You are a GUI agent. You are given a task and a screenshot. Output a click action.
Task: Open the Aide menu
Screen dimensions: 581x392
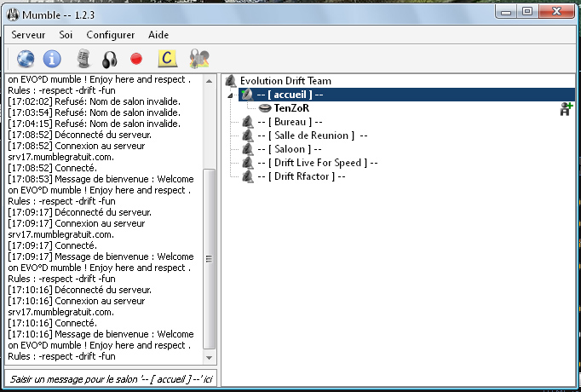158,35
